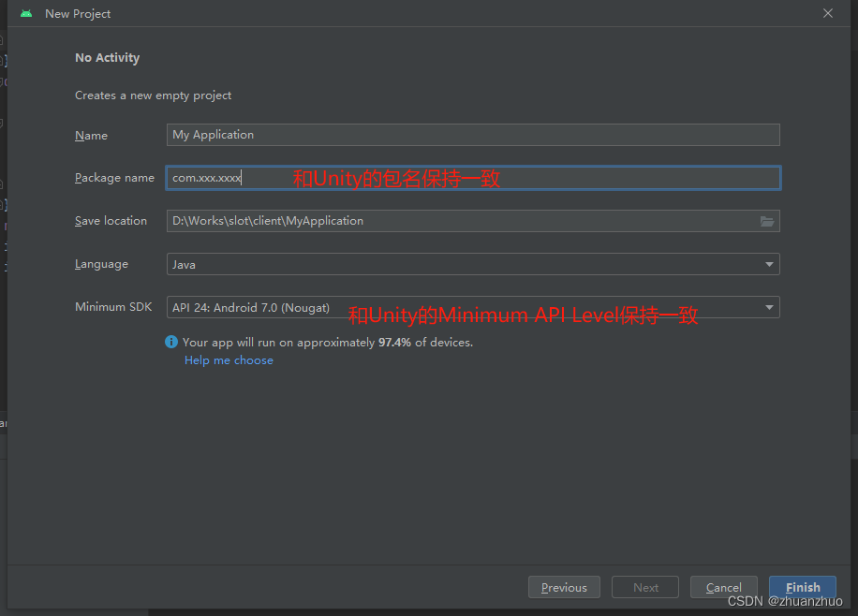Click the Save location label
858x616 pixels.
pos(111,221)
